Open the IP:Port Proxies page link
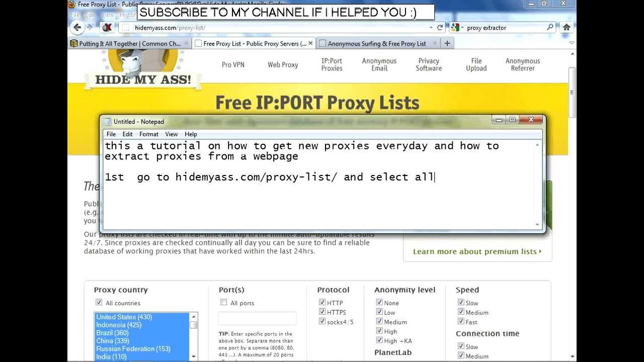 (x=332, y=64)
